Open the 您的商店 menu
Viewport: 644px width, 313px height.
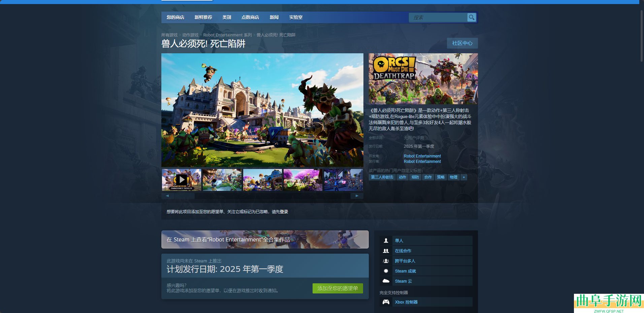175,17
